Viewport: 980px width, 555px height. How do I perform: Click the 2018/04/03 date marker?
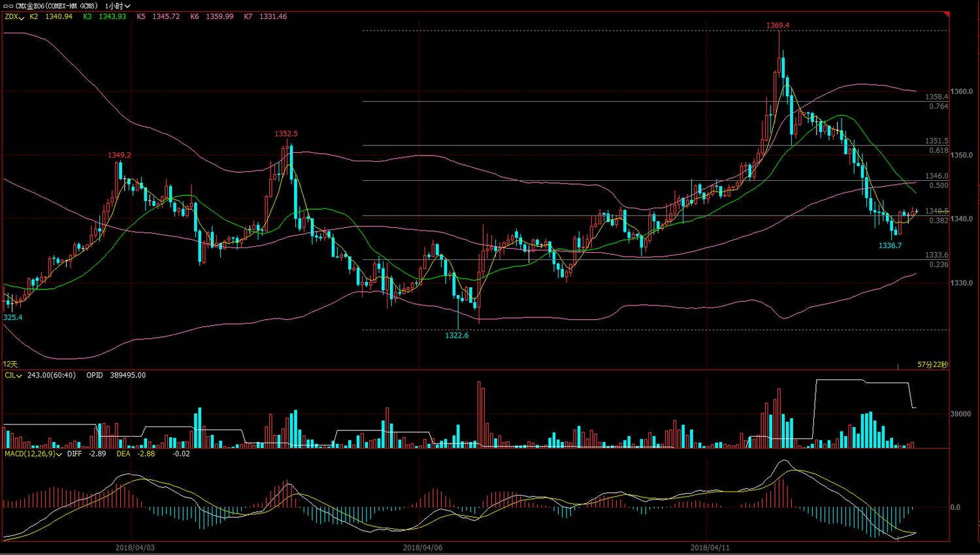(135, 548)
